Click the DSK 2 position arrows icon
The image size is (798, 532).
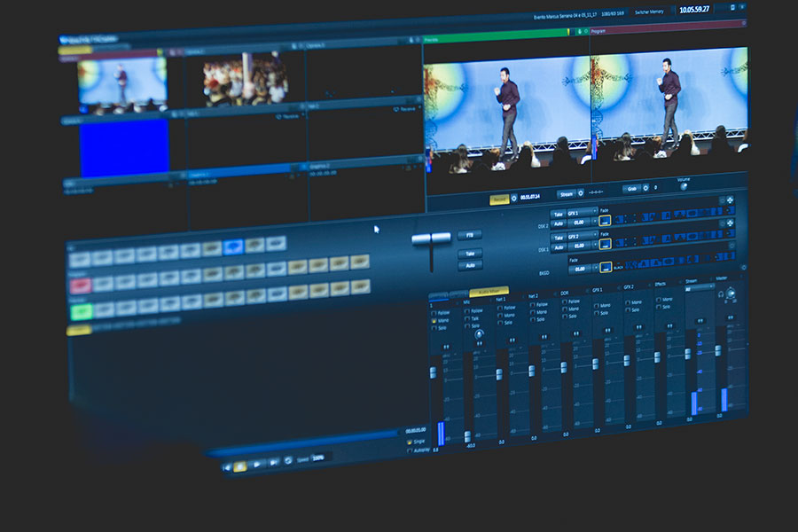point(730,200)
